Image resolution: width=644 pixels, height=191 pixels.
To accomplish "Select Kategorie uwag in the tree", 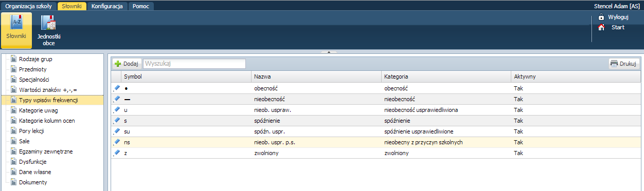I will coord(39,110).
